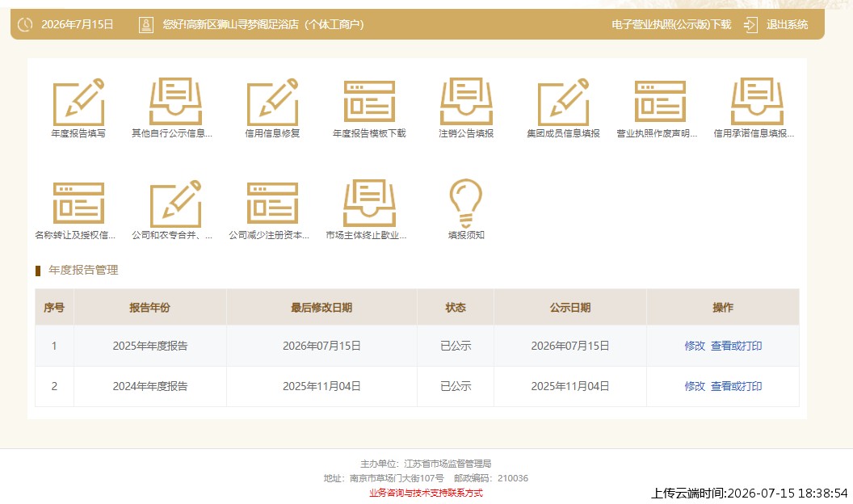Open the 年度报告填写 icon

(x=78, y=102)
